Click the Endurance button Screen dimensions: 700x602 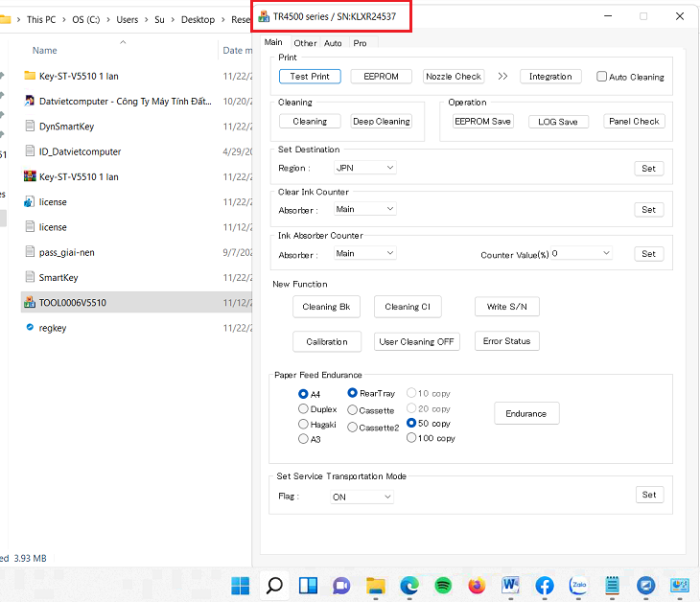(526, 413)
